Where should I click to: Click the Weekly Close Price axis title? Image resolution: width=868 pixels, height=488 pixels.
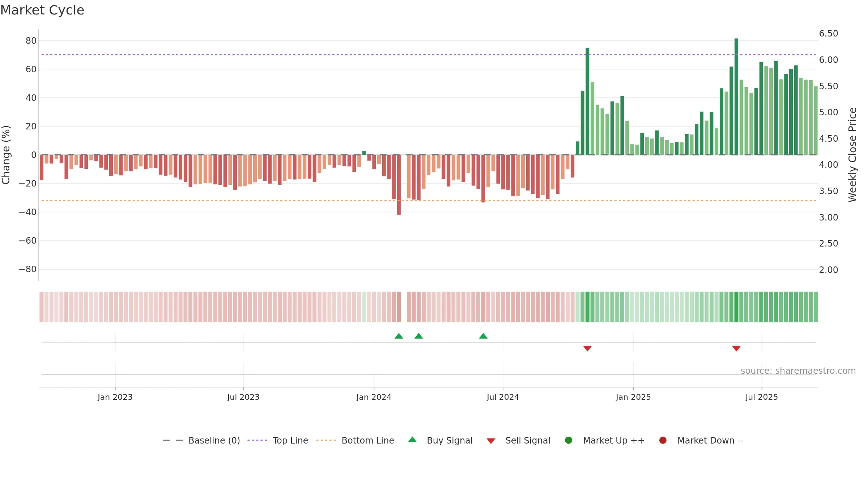point(852,155)
